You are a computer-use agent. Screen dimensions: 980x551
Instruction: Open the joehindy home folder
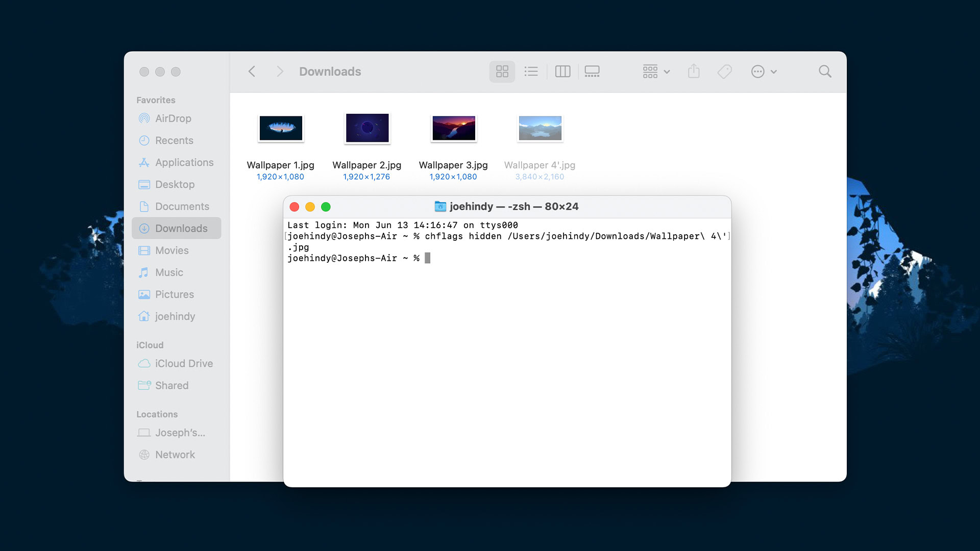[175, 316]
